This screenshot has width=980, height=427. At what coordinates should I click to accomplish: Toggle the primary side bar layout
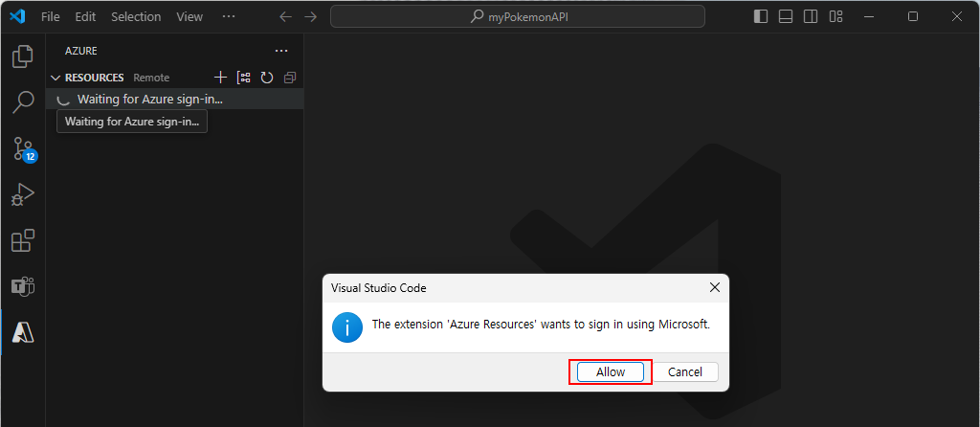tap(761, 17)
